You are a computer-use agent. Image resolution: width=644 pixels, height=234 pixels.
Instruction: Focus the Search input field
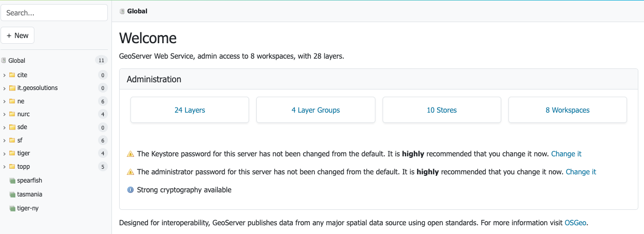point(54,13)
